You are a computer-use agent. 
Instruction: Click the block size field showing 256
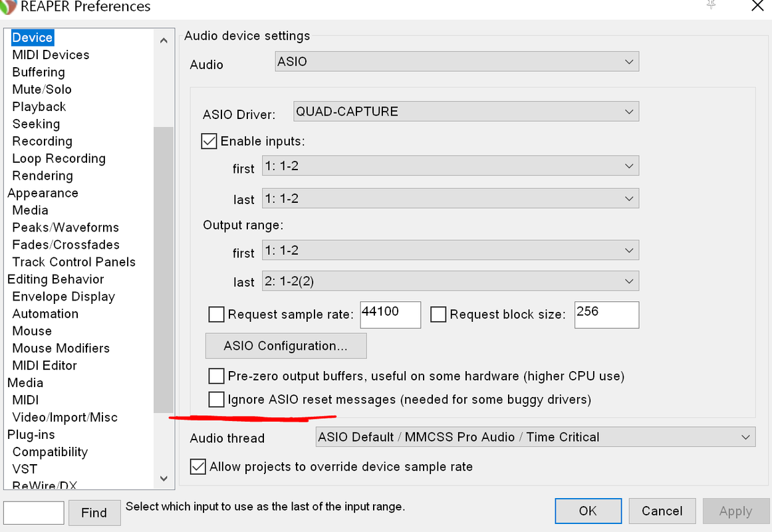click(x=606, y=315)
